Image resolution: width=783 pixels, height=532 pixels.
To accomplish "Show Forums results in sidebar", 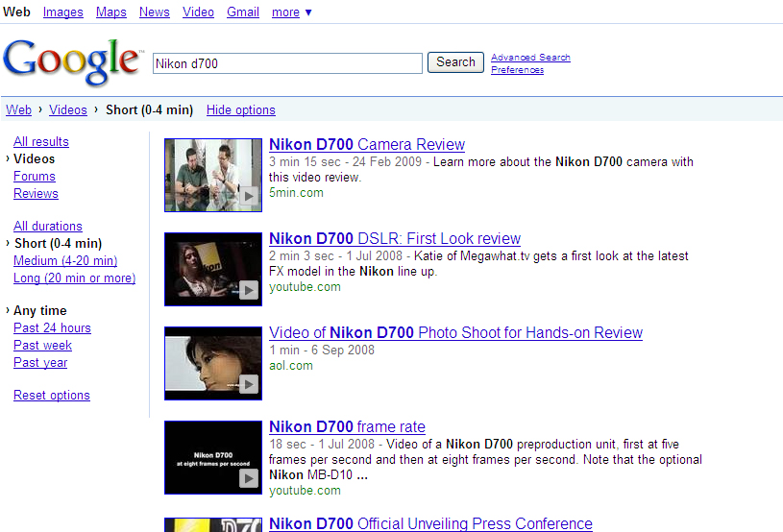I will [35, 176].
